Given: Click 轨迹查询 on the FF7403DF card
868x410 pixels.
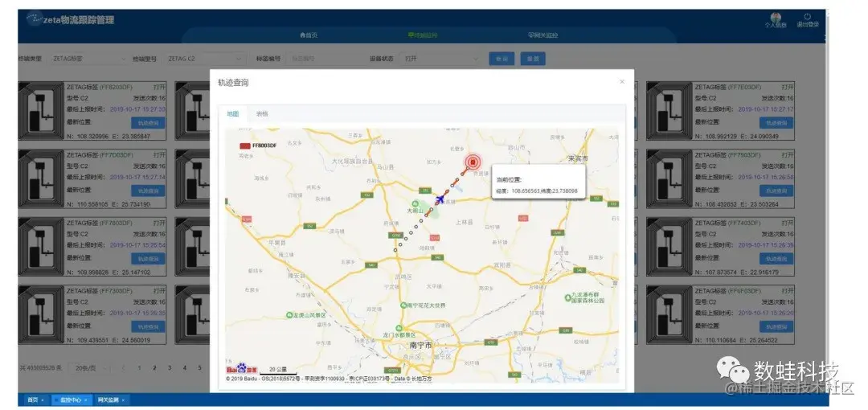Looking at the screenshot, I should [776, 259].
